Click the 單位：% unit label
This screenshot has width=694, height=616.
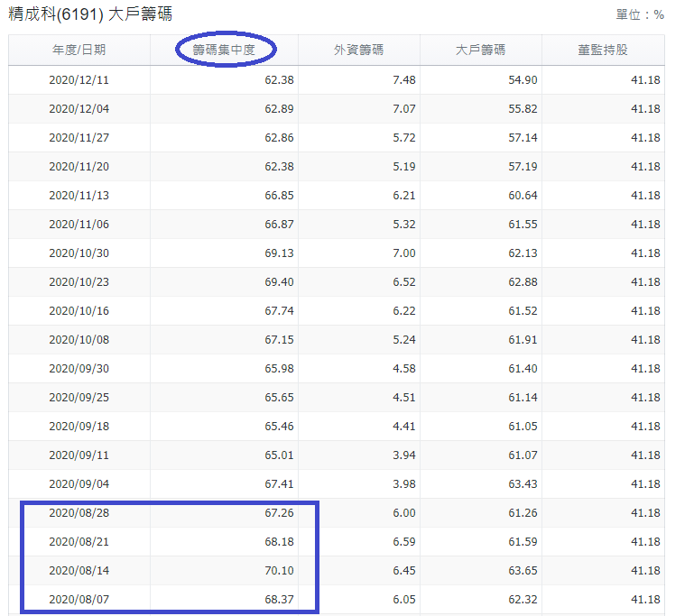pyautogui.click(x=640, y=15)
